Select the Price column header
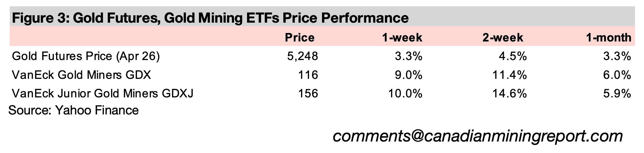 pos(300,38)
